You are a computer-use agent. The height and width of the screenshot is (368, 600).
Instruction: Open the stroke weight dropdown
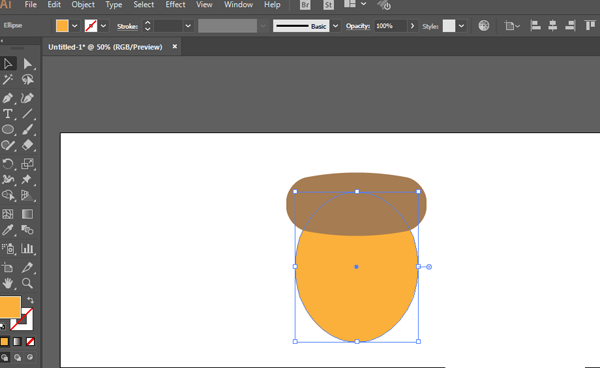pyautogui.click(x=188, y=26)
